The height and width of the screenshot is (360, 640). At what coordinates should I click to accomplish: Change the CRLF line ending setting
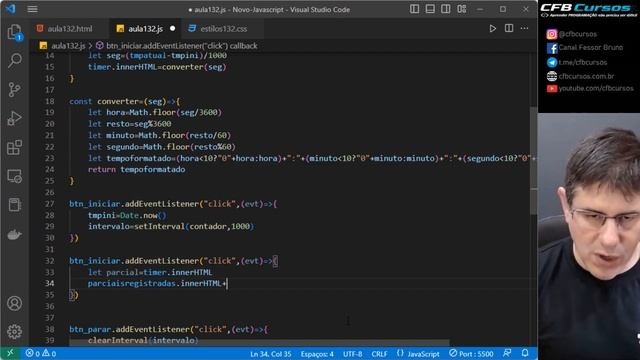tap(379, 354)
